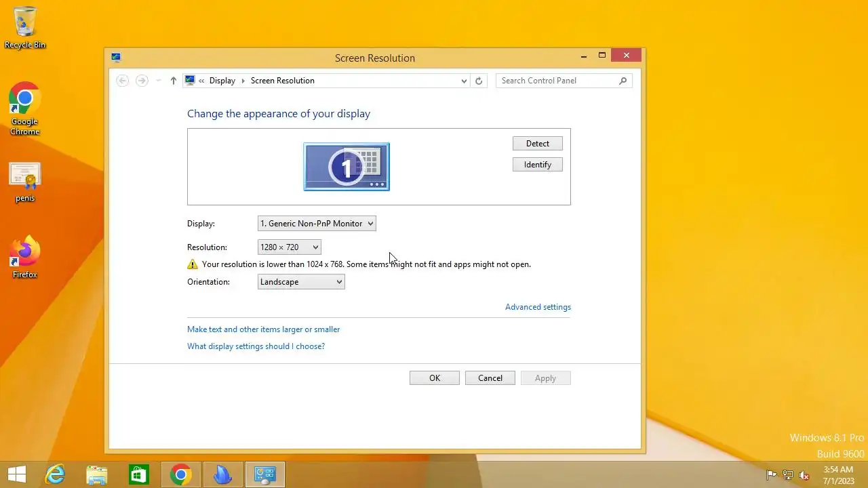
Task: Open Make text and other items larger link
Action: (264, 329)
